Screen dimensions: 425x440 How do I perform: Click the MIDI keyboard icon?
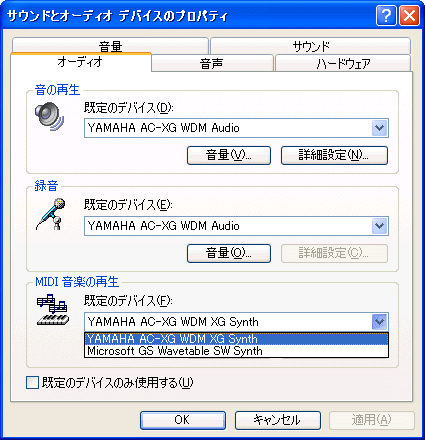pos(53,310)
